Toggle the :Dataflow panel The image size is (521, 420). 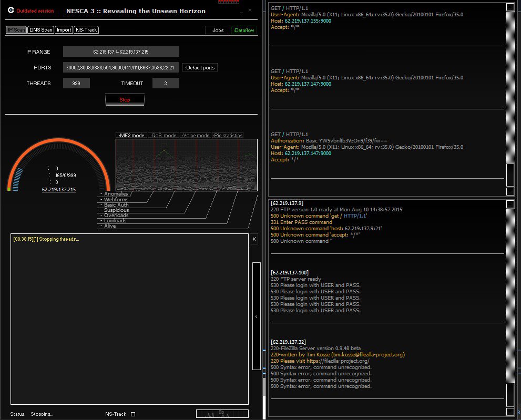pos(244,30)
